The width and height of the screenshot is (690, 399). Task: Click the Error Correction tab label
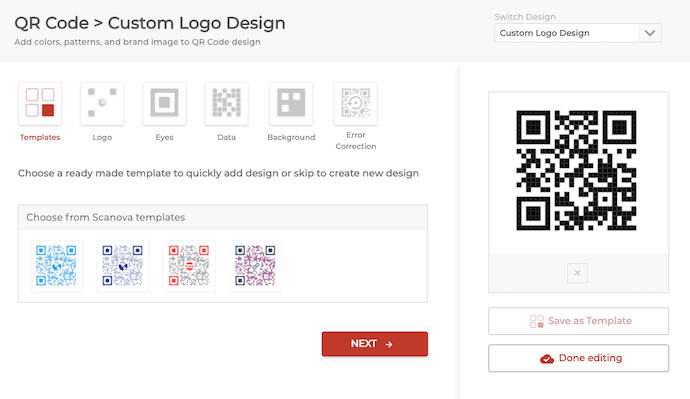(356, 140)
